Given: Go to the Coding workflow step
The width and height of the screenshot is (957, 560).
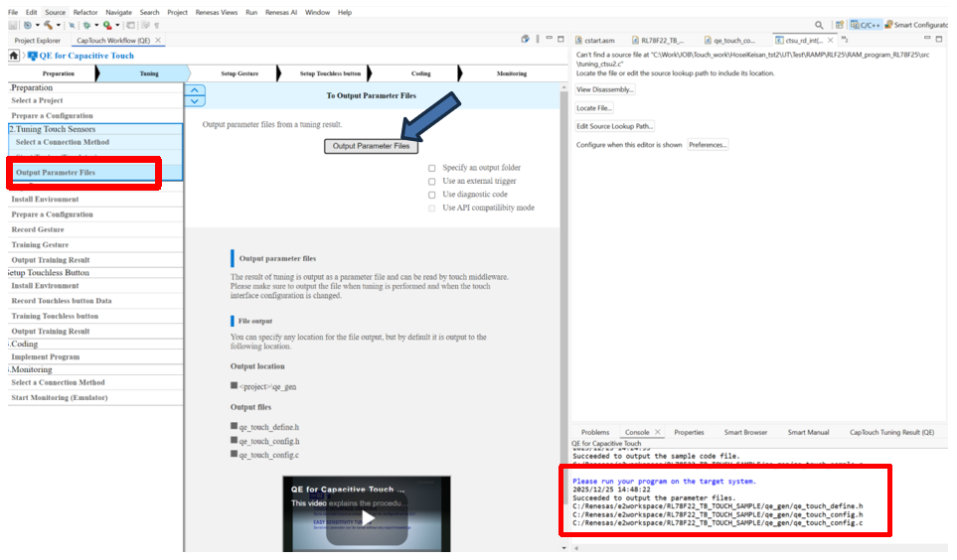Looking at the screenshot, I should tap(420, 73).
